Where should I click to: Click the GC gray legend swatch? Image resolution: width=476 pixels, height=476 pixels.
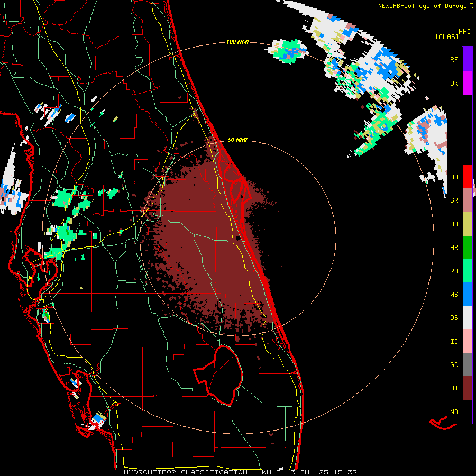coord(467,364)
